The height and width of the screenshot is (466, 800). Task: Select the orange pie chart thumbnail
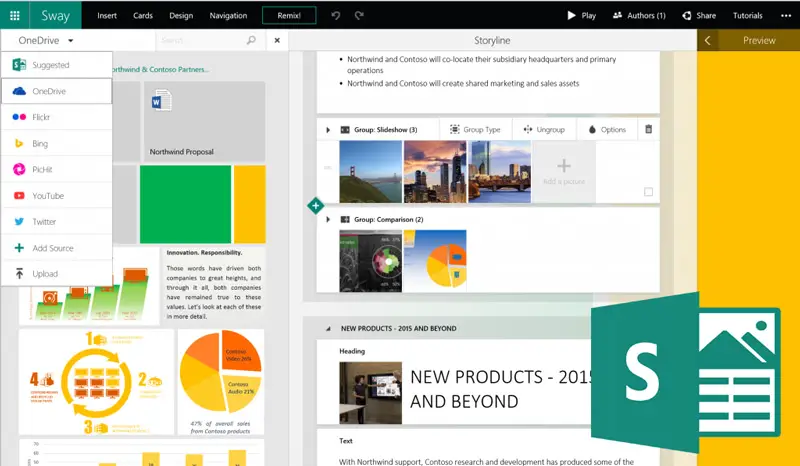tap(221, 382)
